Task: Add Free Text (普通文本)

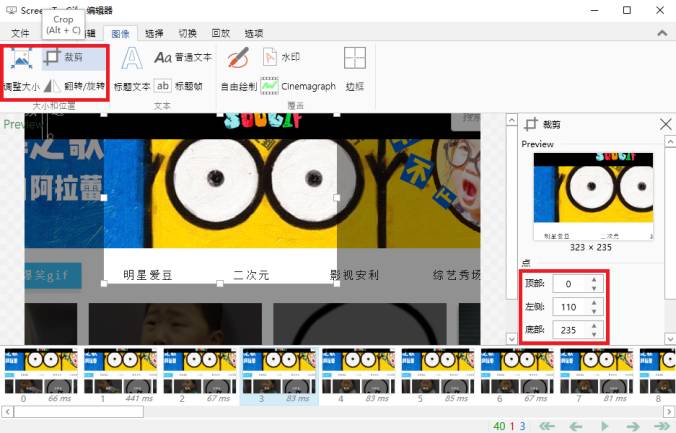Action: tap(183, 57)
